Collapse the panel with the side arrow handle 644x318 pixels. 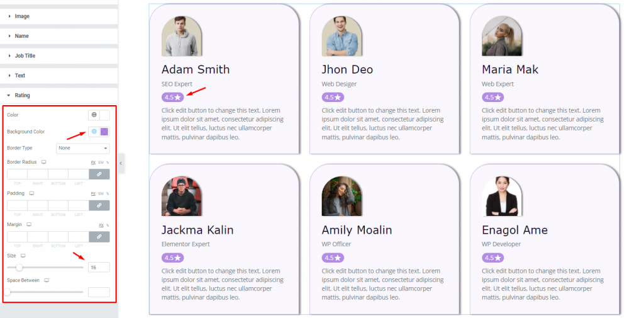[x=121, y=163]
